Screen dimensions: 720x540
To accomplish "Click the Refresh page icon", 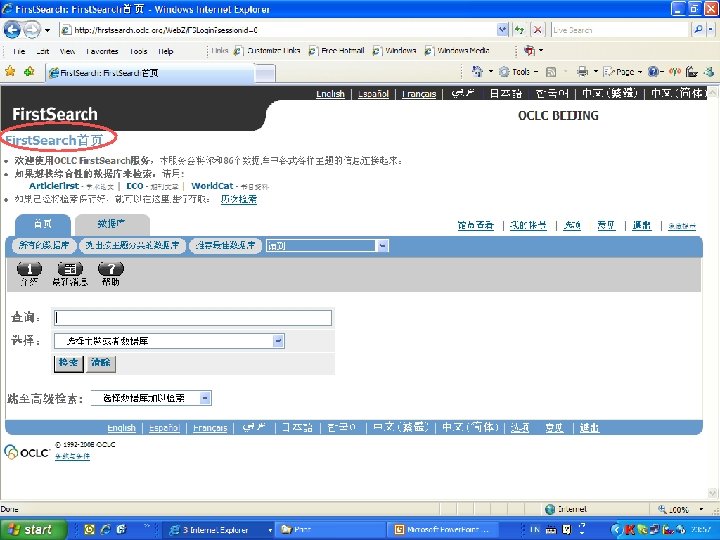I will click(519, 30).
